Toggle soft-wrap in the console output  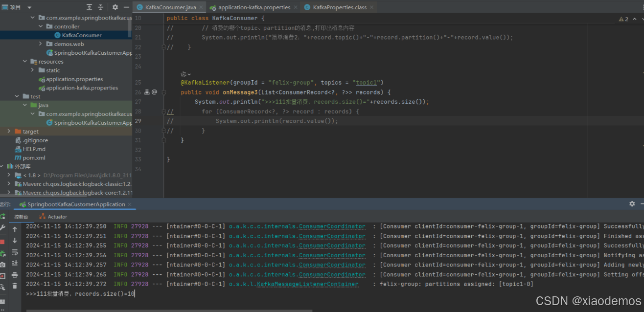15,252
